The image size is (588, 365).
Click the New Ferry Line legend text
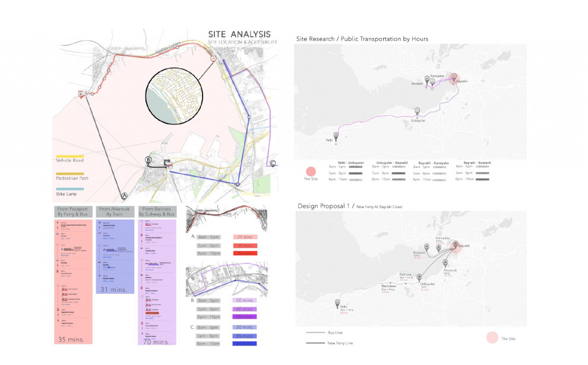point(340,343)
